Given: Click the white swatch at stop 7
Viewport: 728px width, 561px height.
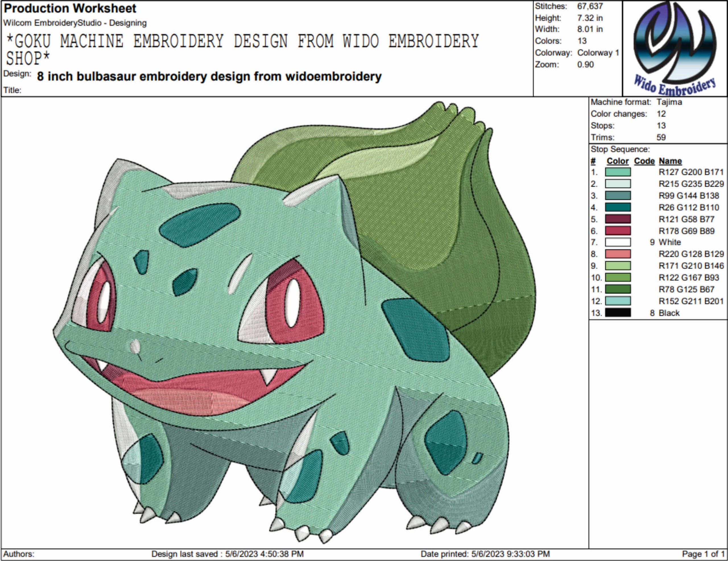Looking at the screenshot, I should [x=618, y=242].
